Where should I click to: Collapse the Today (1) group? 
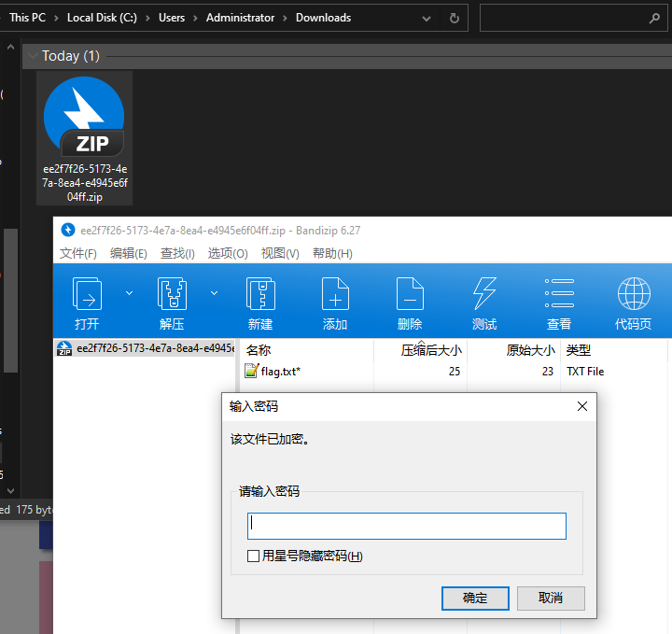[x=33, y=56]
